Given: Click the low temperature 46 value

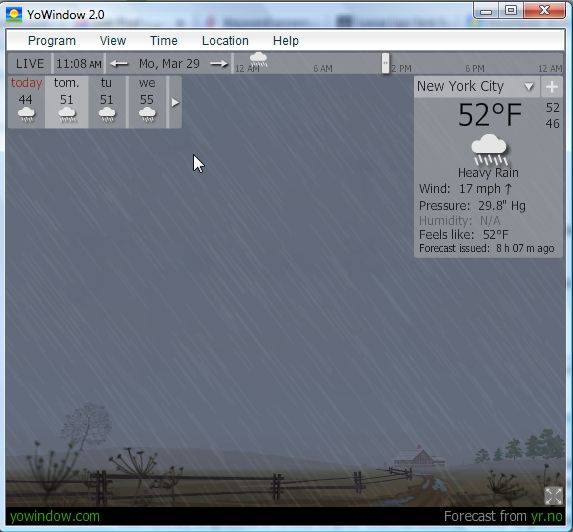Looking at the screenshot, I should click(553, 124).
